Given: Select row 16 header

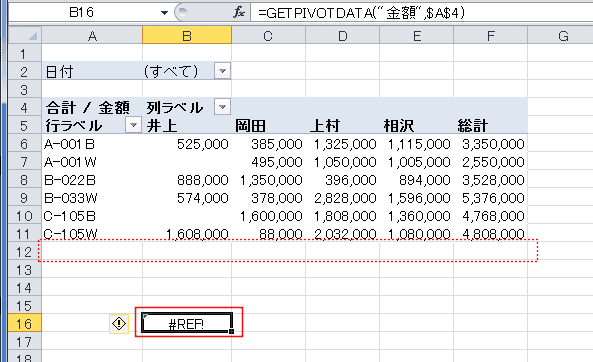Looking at the screenshot, I should point(24,324).
